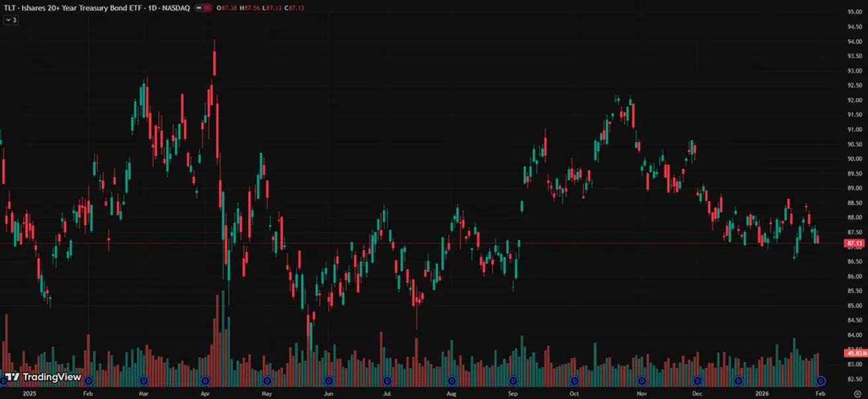Open chart settings gear in bottom-right corner

(x=857, y=393)
